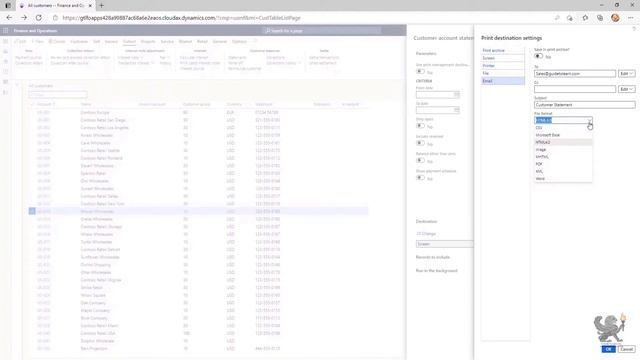Go back in the browser
Screen dimensions: 640x360
[9, 18]
